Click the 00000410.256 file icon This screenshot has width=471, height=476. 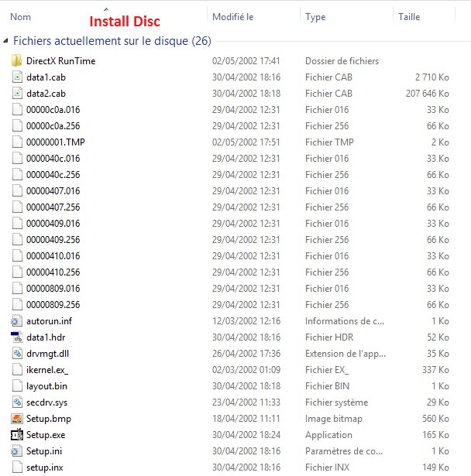coord(17,272)
